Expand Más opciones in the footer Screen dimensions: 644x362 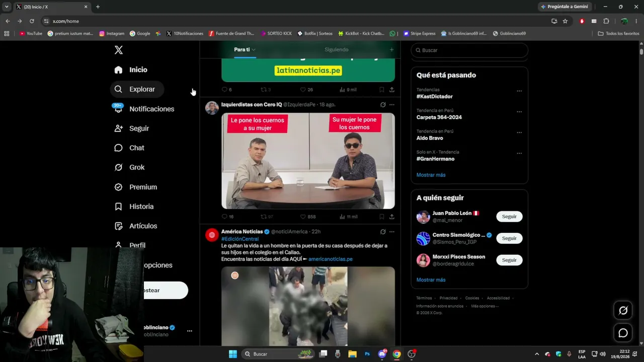tap(485, 306)
